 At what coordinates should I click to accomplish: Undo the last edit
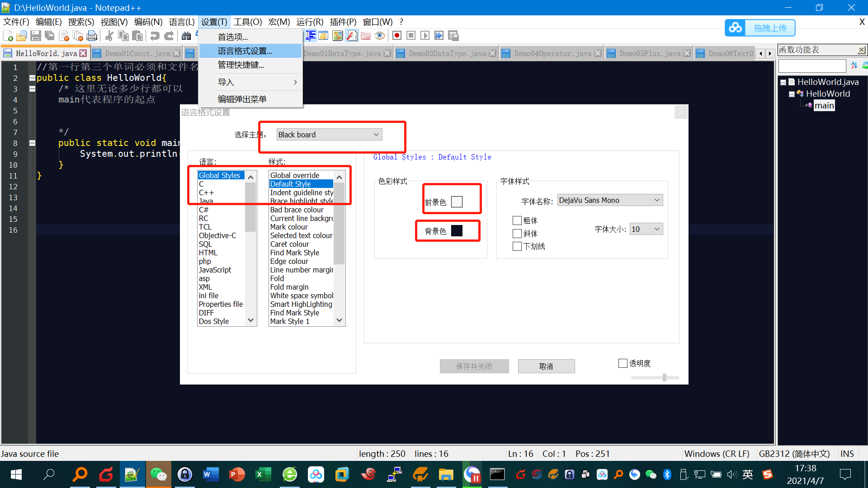(155, 36)
